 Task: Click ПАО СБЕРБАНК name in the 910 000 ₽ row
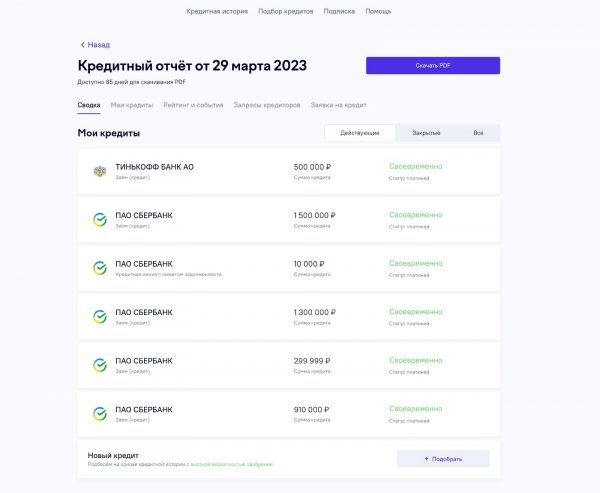pyautogui.click(x=144, y=410)
